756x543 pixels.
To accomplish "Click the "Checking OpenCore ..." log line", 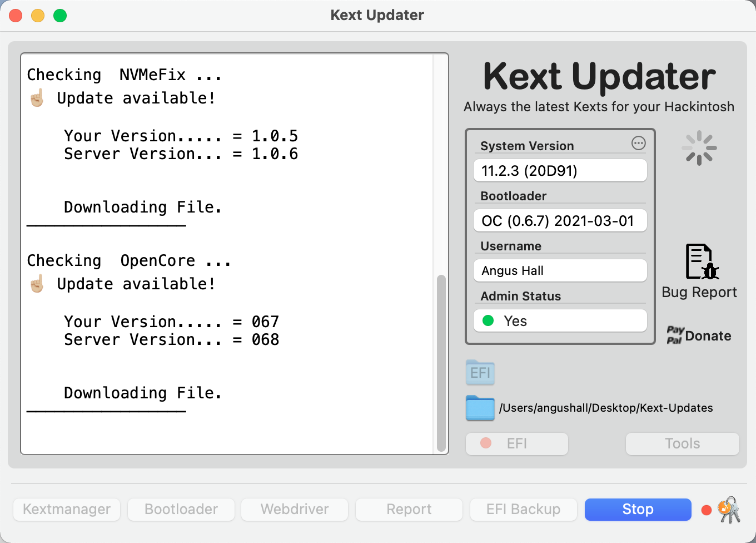I will tap(129, 260).
